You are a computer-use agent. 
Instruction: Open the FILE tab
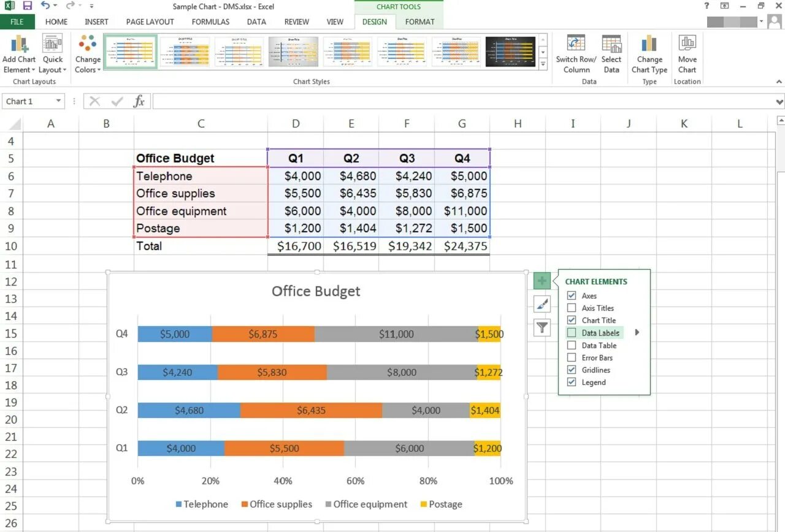coord(17,21)
